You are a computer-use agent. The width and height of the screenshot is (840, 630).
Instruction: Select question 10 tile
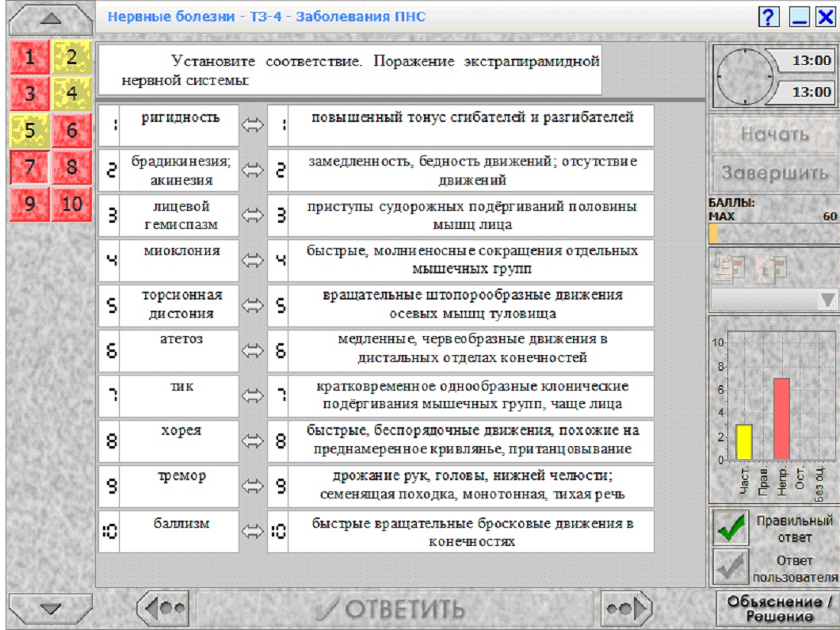[x=72, y=204]
